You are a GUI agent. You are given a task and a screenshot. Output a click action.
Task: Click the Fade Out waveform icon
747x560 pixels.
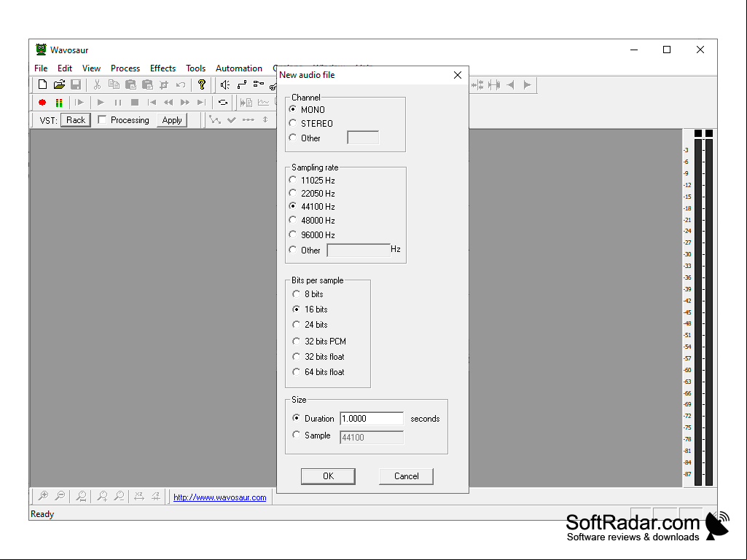pos(527,84)
